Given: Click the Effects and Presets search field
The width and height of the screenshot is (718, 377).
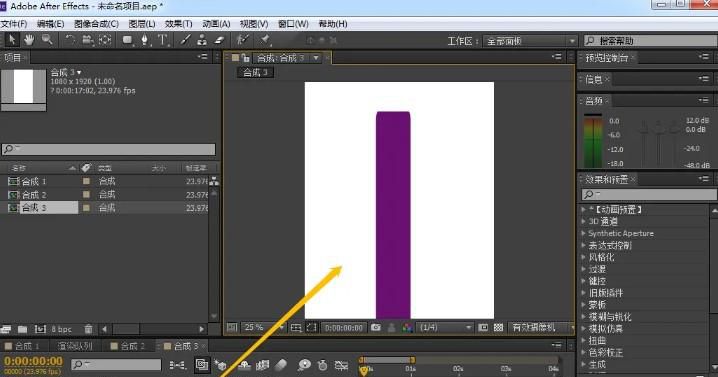Looking at the screenshot, I should (649, 195).
